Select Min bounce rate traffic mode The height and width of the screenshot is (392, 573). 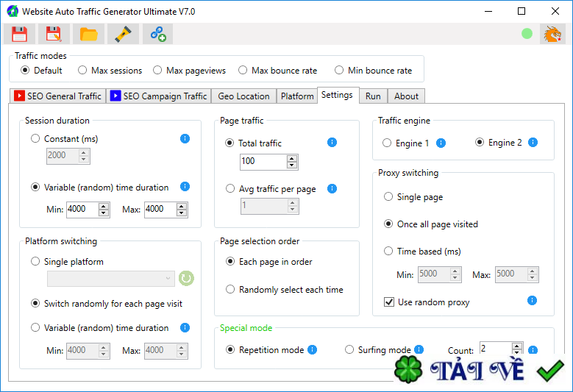click(373, 70)
